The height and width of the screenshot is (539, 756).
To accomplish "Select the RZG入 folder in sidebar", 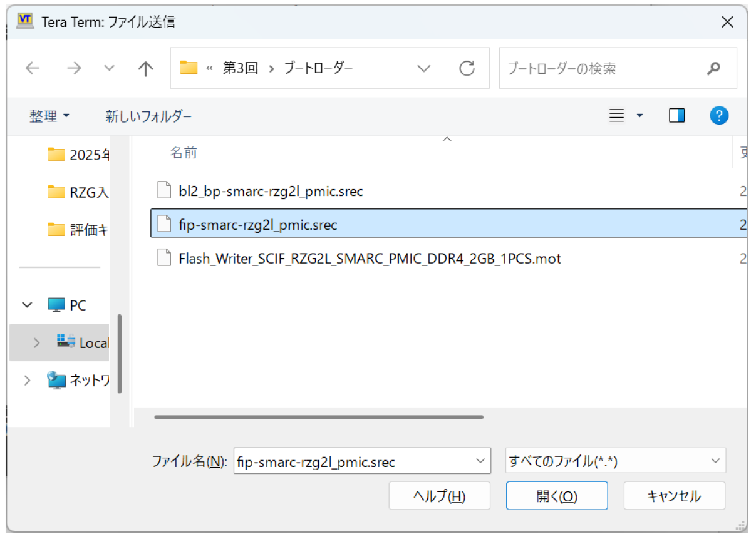I will click(78, 192).
